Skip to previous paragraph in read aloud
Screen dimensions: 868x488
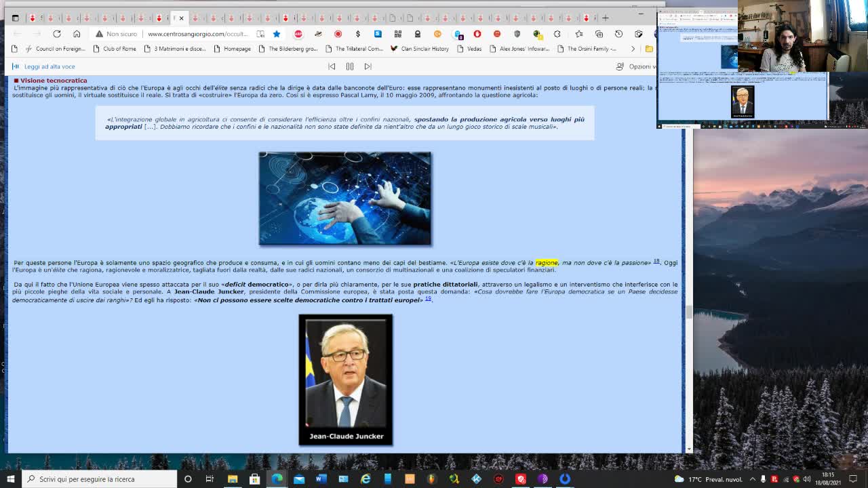[x=332, y=66]
